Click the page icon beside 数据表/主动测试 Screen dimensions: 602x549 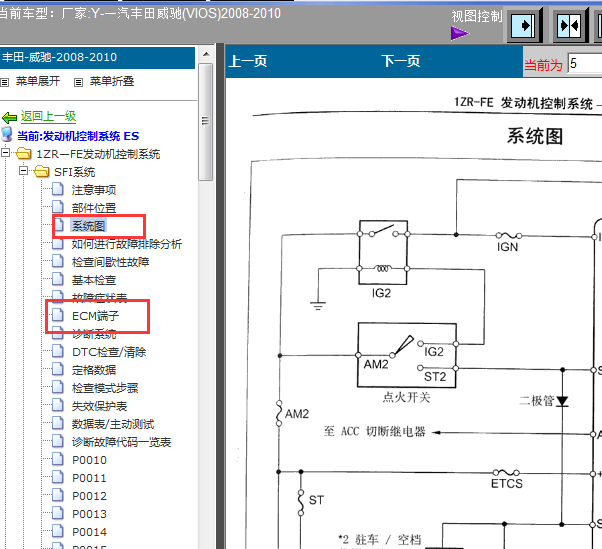click(58, 423)
